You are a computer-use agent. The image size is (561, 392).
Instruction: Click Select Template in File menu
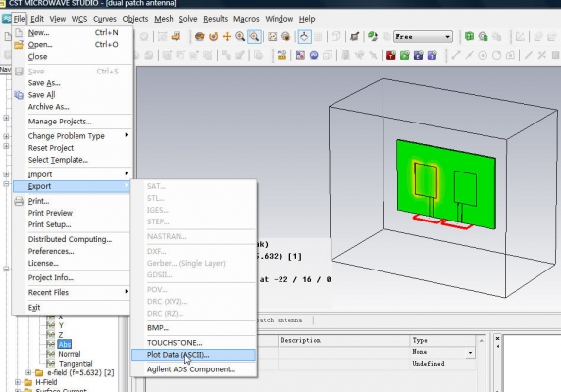pos(72,160)
